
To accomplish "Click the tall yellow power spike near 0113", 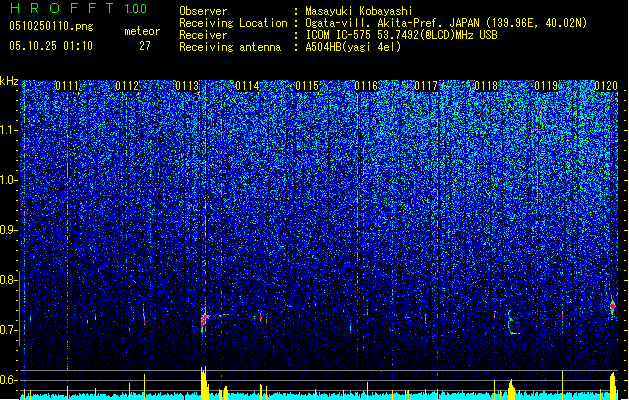I will point(204,383).
